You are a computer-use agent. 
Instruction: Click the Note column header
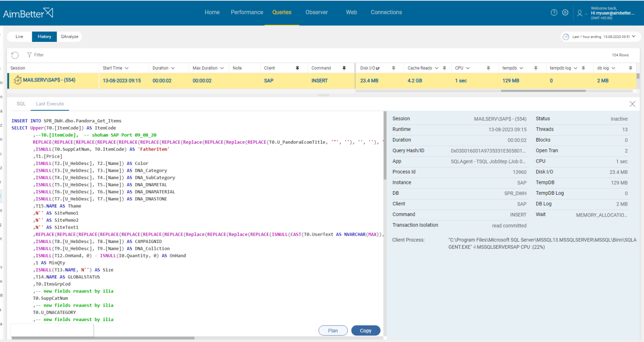(237, 68)
